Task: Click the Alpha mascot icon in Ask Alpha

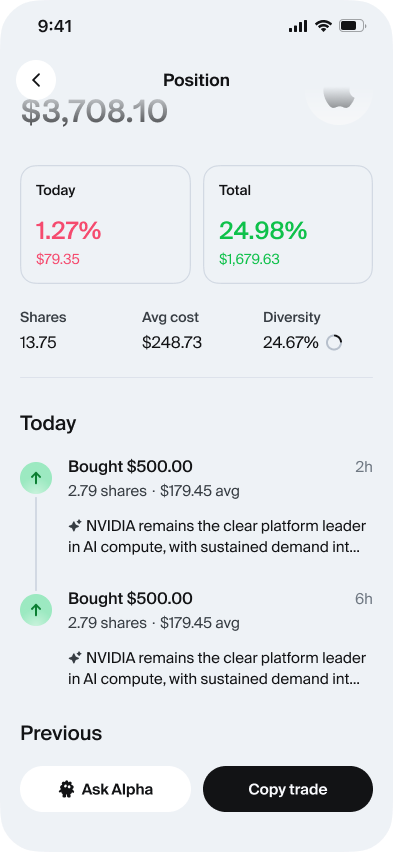Action: point(67,789)
